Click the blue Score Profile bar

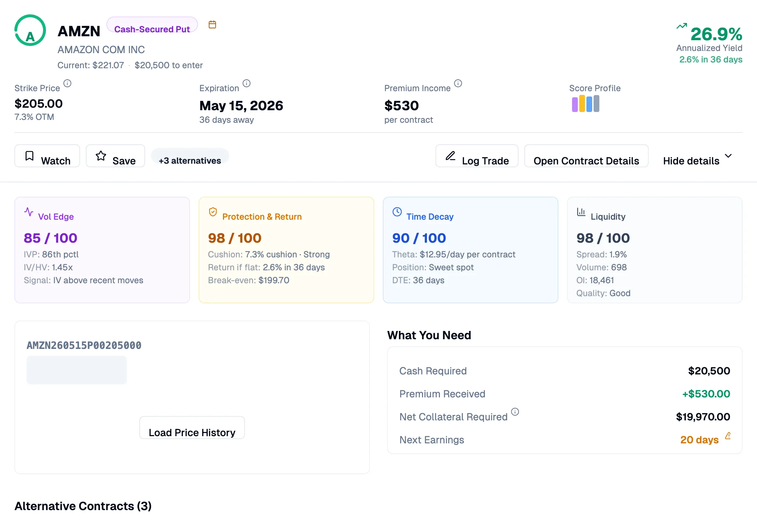[589, 104]
